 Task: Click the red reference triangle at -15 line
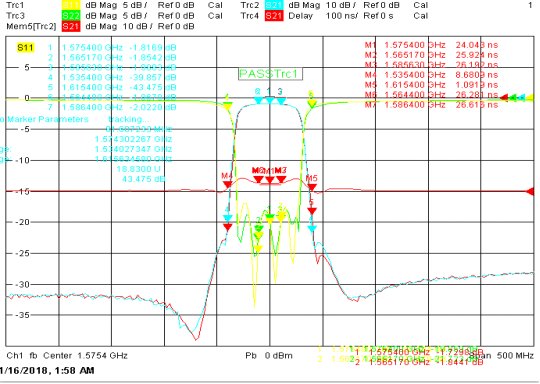[530, 191]
